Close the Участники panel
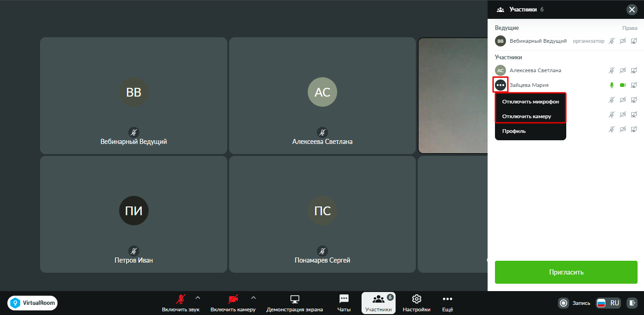This screenshot has width=644, height=315. (632, 9)
